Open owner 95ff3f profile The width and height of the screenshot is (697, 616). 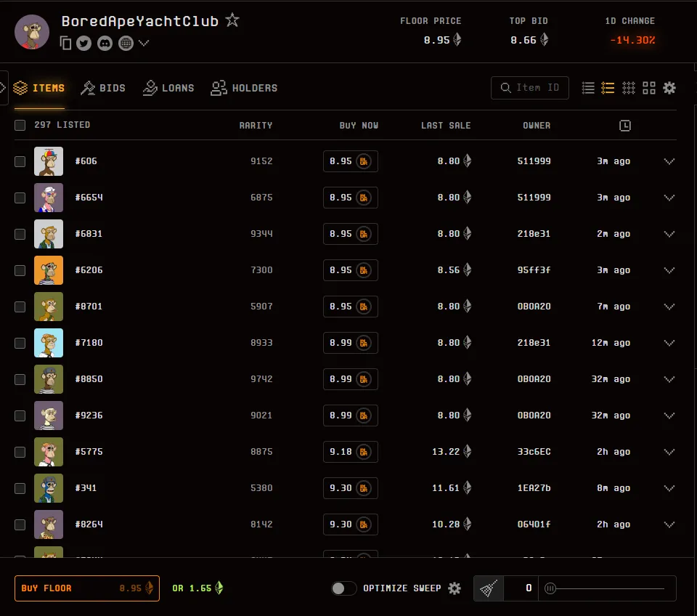534,270
